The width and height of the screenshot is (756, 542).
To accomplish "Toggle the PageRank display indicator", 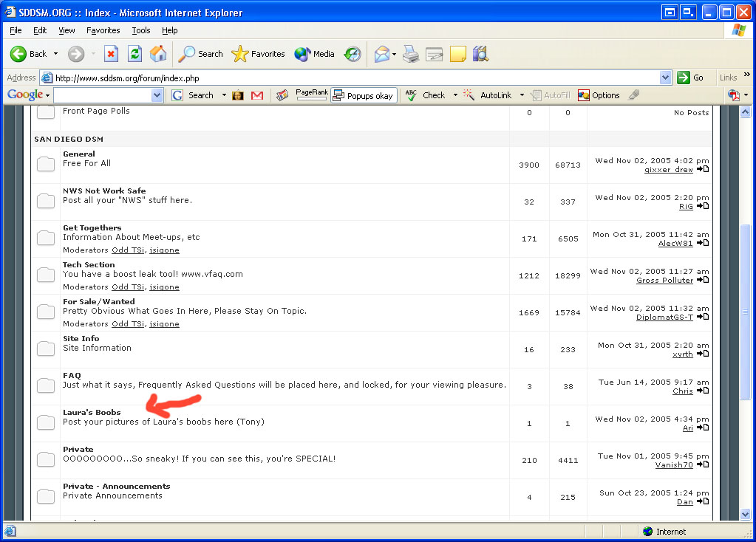I will [311, 95].
